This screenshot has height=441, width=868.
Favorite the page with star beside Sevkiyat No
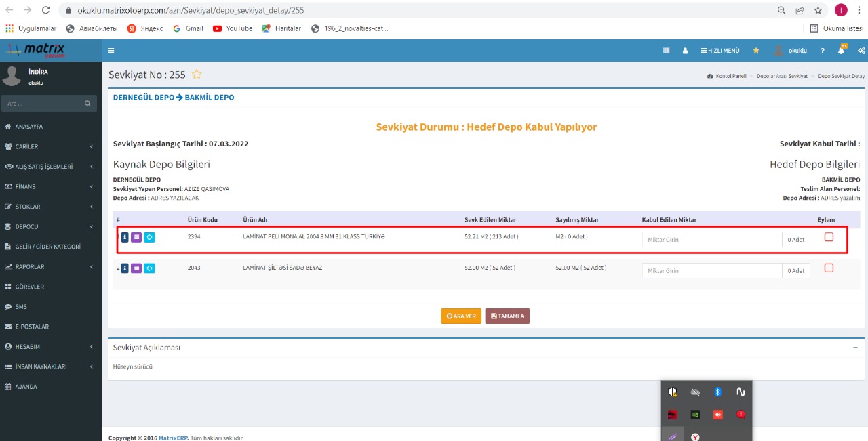[x=197, y=75]
